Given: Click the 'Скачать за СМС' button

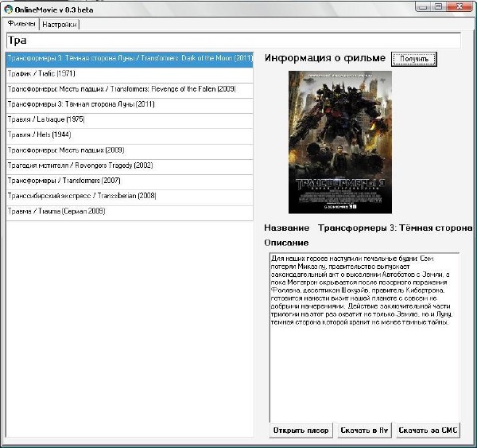Looking at the screenshot, I should click(x=428, y=430).
